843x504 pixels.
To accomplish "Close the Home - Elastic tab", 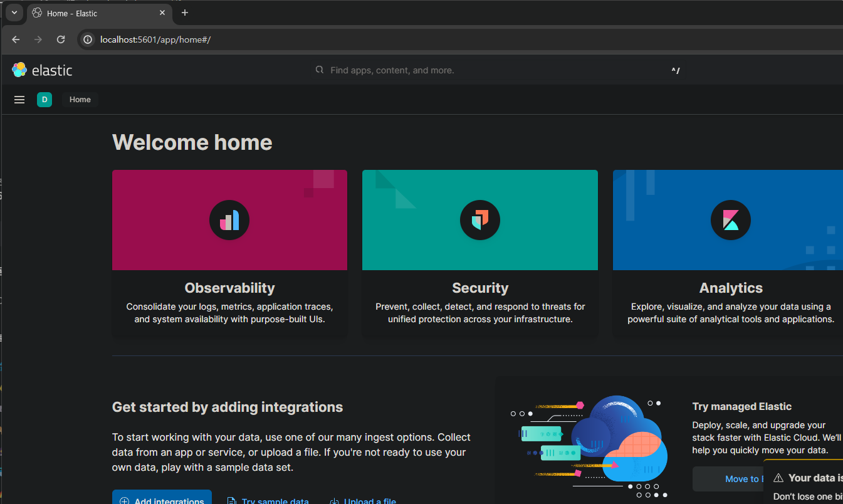I will [162, 13].
